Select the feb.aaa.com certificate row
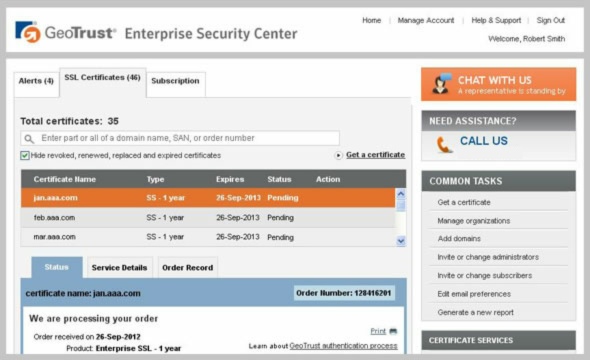Viewport: 590px width, 360px height. pyautogui.click(x=208, y=217)
